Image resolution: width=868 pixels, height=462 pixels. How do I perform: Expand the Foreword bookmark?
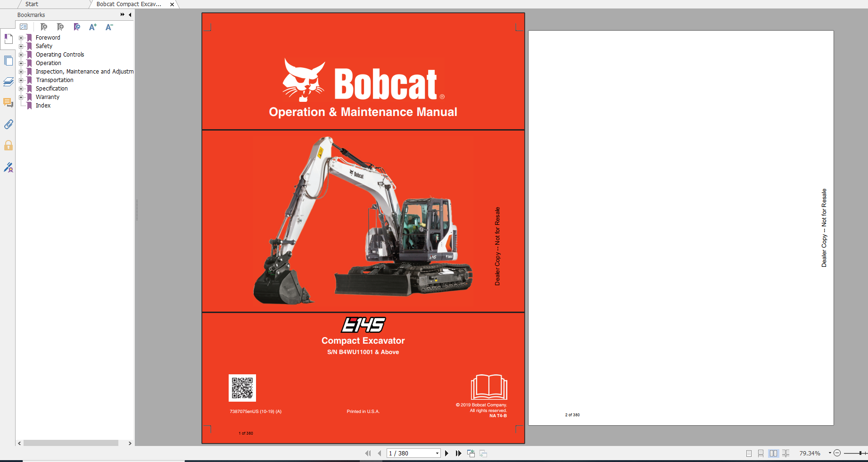[21, 38]
